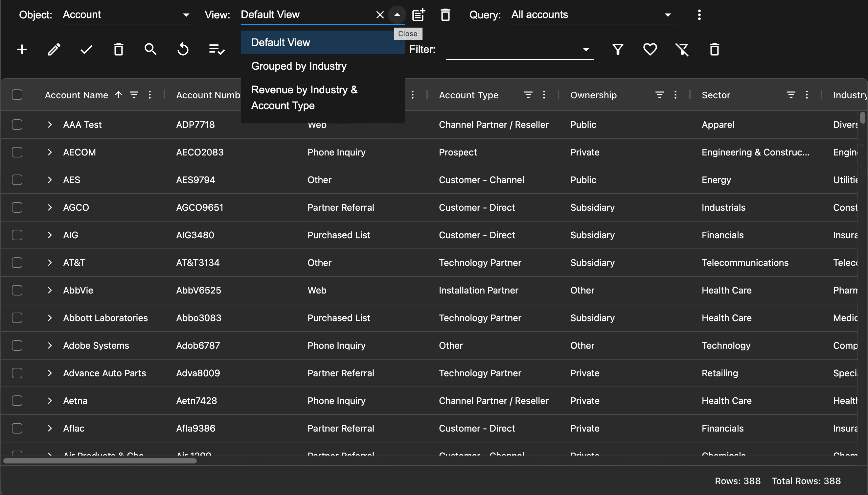Viewport: 868px width, 495px height.
Task: Click the search magnifier icon
Action: [150, 50]
